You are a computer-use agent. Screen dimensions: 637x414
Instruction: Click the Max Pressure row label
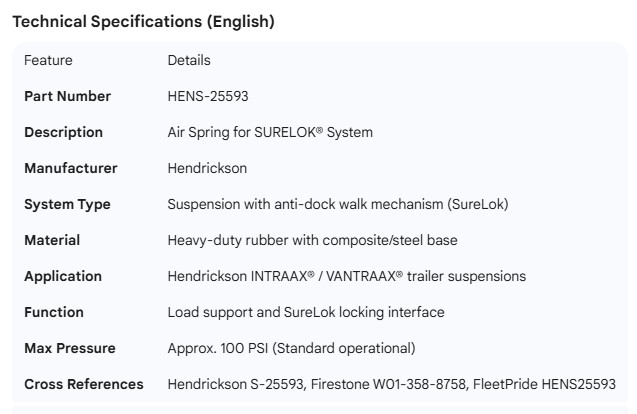(69, 348)
